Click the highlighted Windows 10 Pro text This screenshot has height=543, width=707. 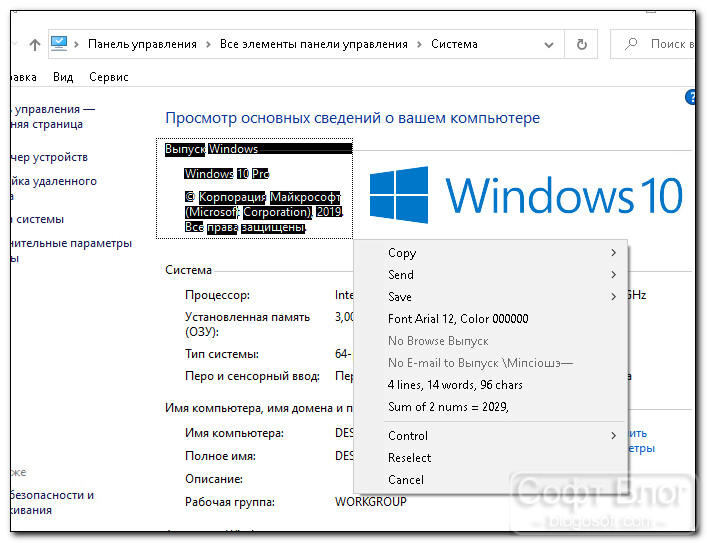(227, 174)
